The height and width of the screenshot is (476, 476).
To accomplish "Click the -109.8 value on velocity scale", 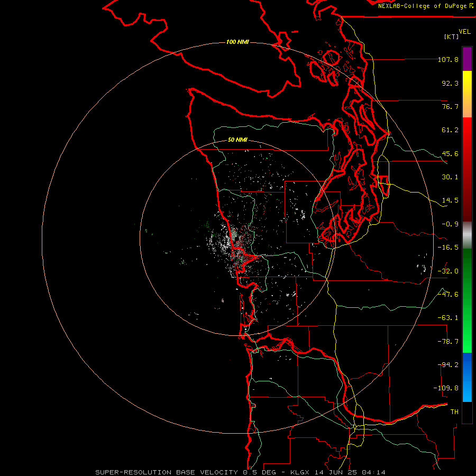I will pyautogui.click(x=446, y=388).
